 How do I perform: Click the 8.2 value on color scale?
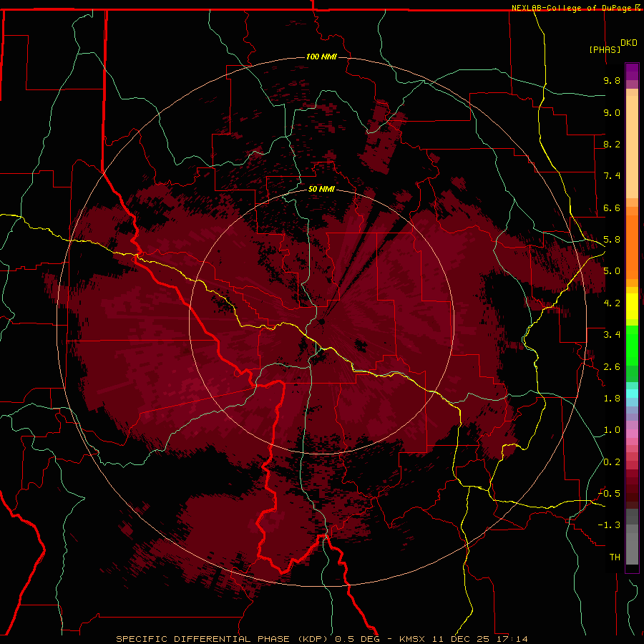[x=612, y=144]
